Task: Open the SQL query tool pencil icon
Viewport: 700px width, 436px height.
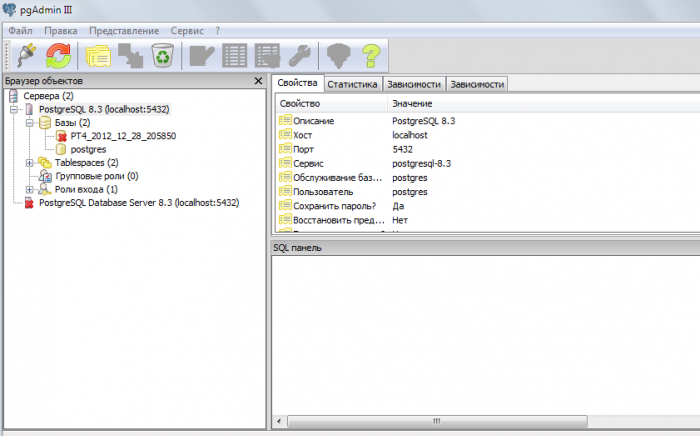Action: (x=202, y=56)
